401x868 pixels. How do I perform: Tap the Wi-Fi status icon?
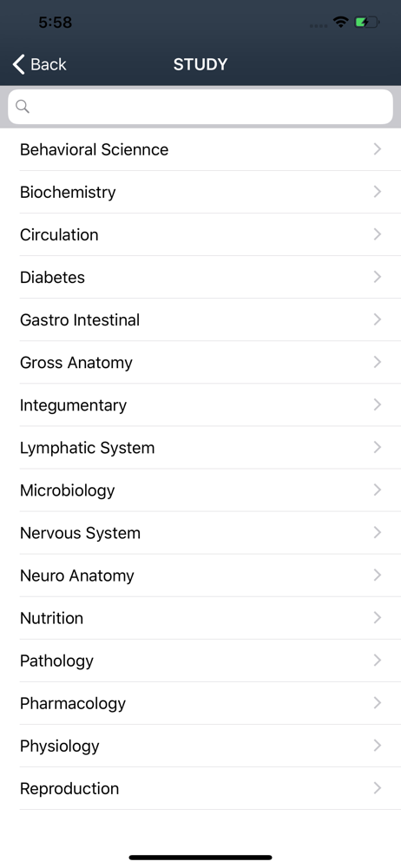(340, 23)
